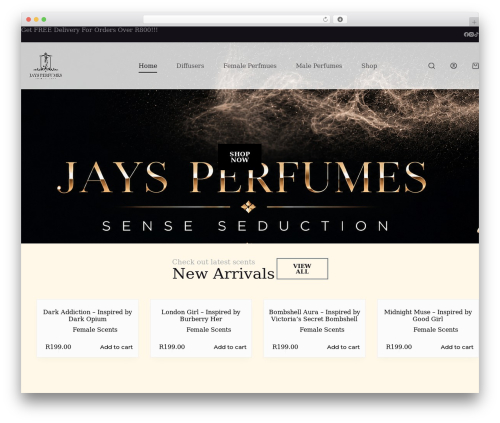The width and height of the screenshot is (500, 423).
Task: Open the Male Perfumes menu item
Action: click(x=319, y=66)
